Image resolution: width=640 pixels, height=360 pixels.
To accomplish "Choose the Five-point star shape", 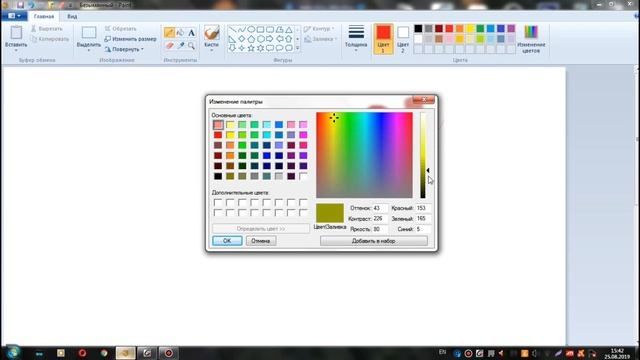I will tap(251, 48).
